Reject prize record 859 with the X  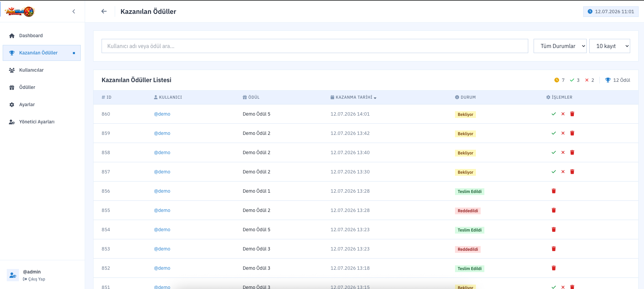(x=563, y=133)
